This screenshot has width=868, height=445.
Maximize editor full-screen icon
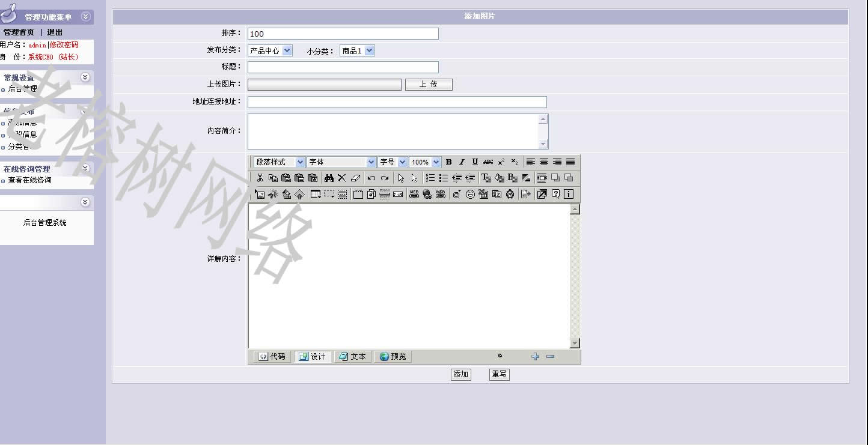coord(542,194)
